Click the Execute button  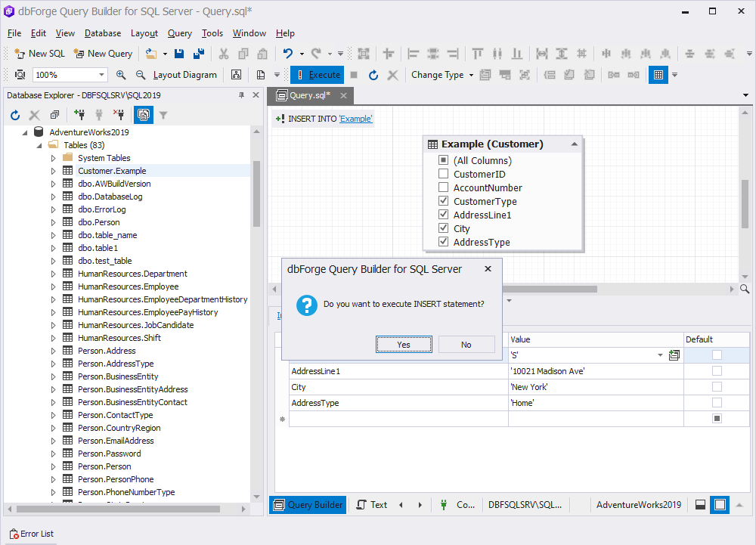318,75
